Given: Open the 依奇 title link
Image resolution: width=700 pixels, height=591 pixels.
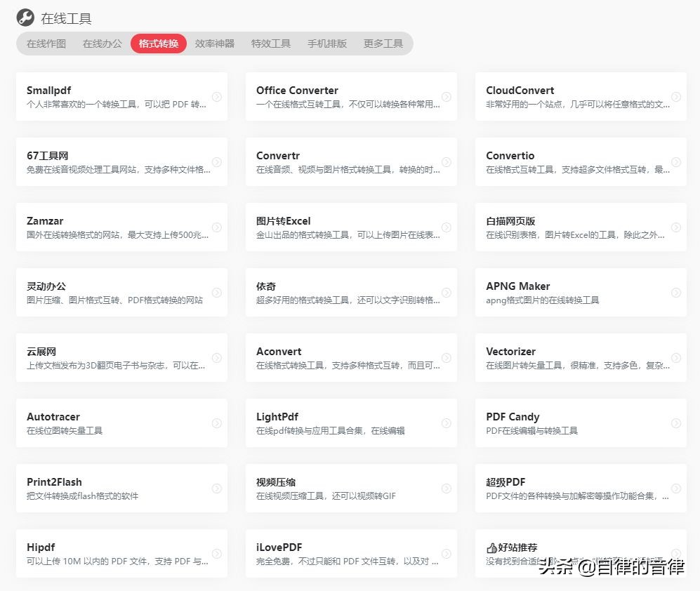Looking at the screenshot, I should tap(266, 286).
